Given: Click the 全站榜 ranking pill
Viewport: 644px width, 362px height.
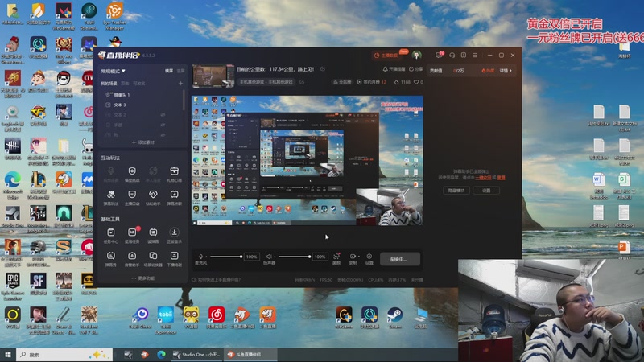Looking at the screenshot, I should 343,82.
